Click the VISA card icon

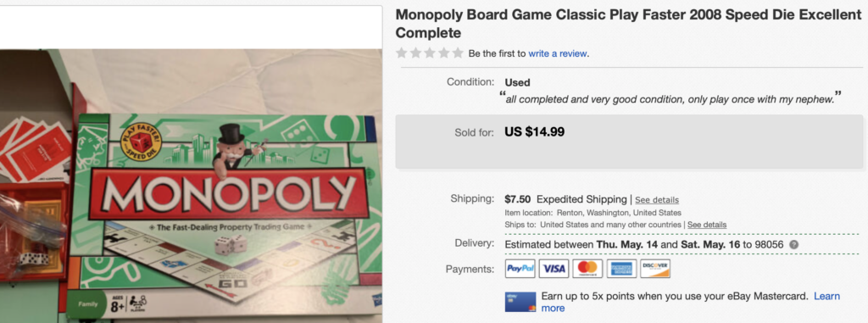(x=554, y=269)
